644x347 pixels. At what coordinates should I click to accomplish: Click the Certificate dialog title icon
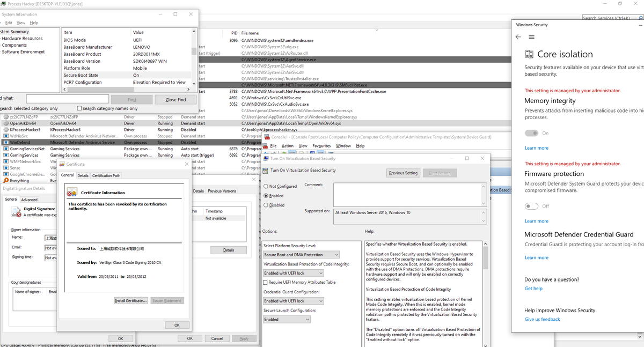tap(62, 164)
